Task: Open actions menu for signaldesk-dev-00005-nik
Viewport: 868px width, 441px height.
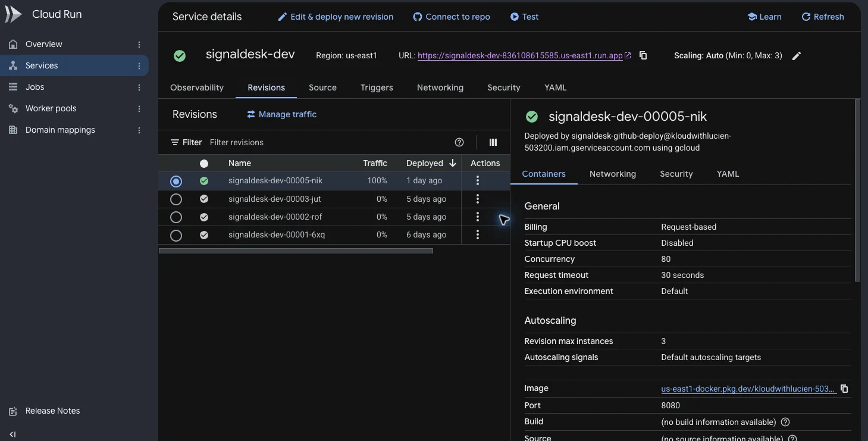Action: (477, 181)
